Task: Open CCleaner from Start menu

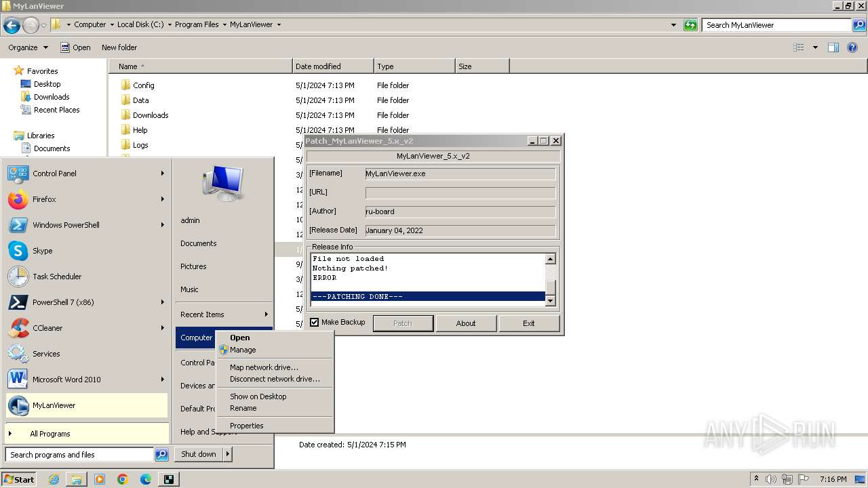Action: click(x=87, y=328)
